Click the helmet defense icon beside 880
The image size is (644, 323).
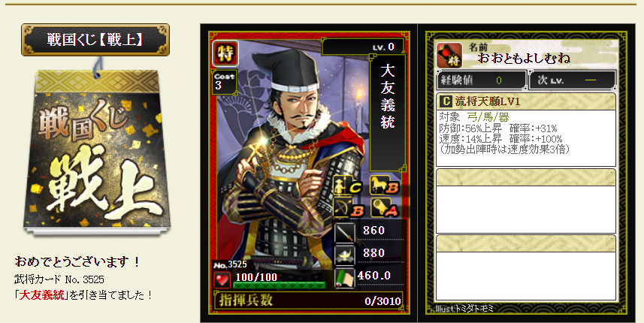pyautogui.click(x=345, y=255)
